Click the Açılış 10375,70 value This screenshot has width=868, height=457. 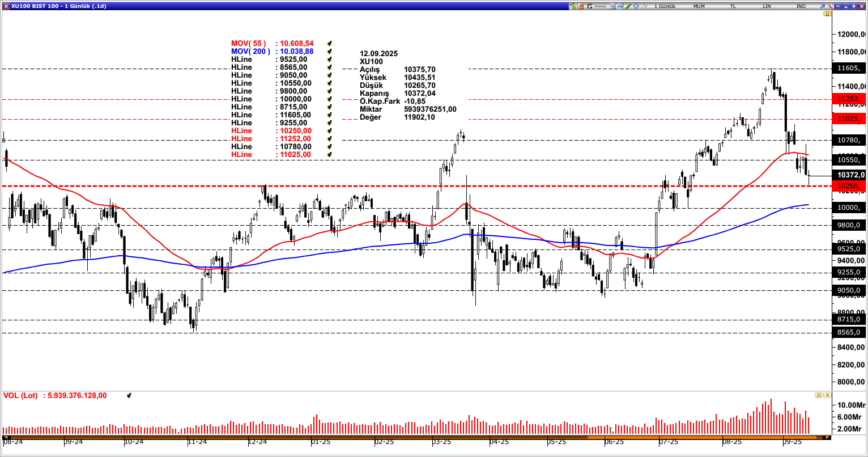(420, 70)
